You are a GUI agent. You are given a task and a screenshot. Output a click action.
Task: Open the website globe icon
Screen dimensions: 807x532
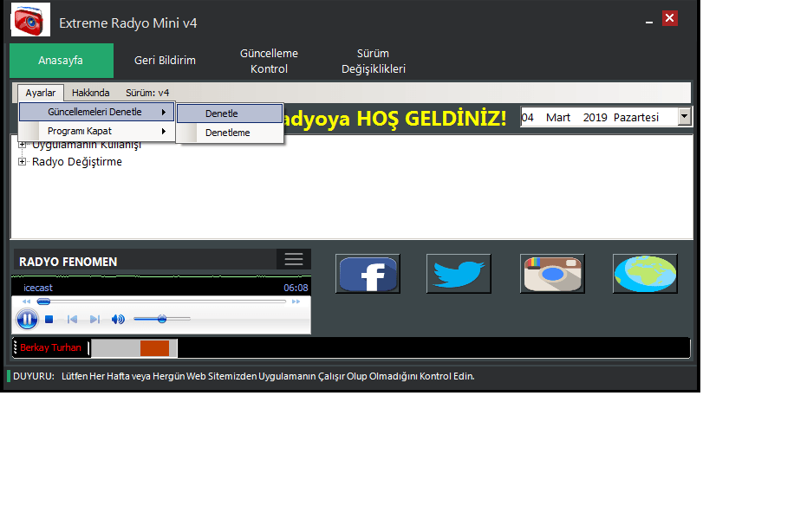coord(645,274)
